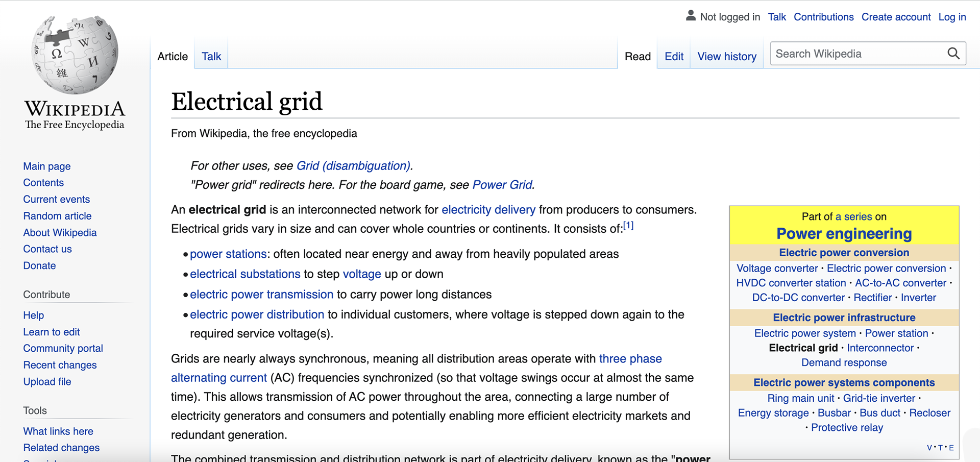
Task: Follow the Grid (disambiguation) link
Action: click(353, 166)
